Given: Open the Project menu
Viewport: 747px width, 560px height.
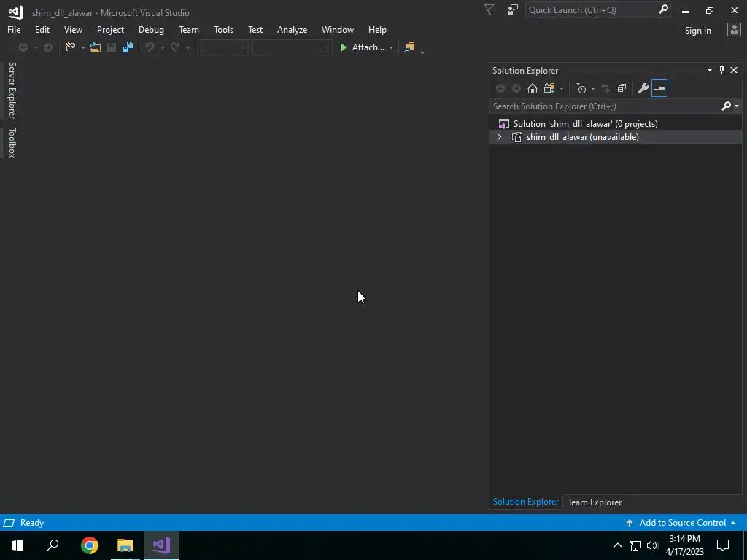Looking at the screenshot, I should click(x=111, y=30).
